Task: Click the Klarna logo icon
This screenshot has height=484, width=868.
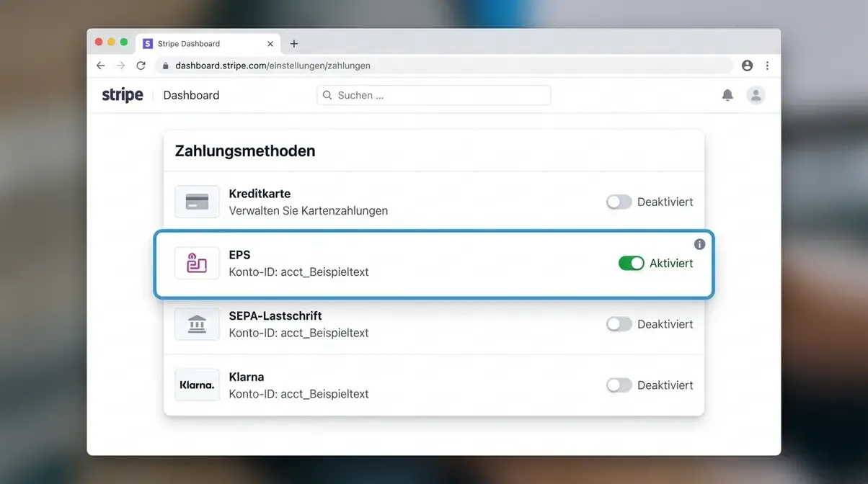Action: pyautogui.click(x=197, y=385)
